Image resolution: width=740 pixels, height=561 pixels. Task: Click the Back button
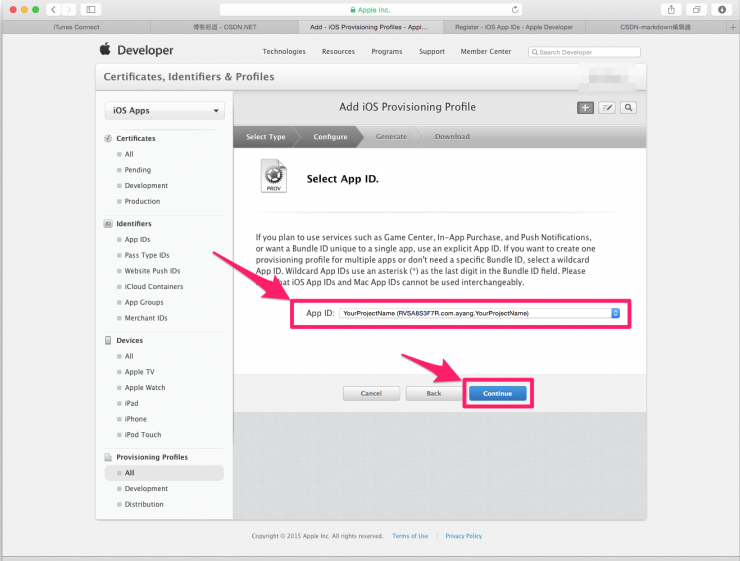(x=434, y=394)
